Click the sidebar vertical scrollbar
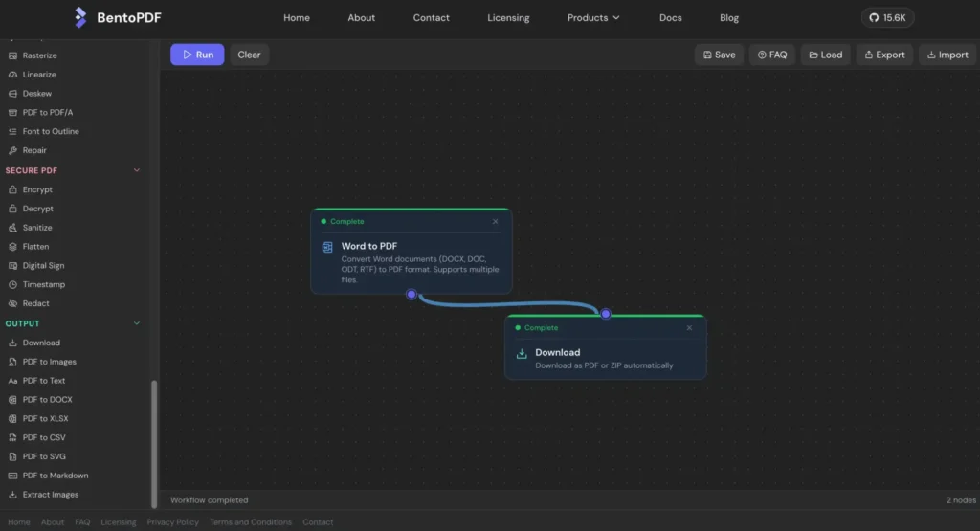Screen dimensions: 980x531 coord(154,444)
